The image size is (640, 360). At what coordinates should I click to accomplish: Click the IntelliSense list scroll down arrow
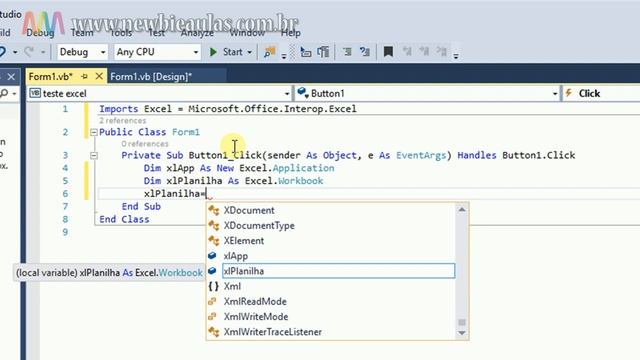coord(462,333)
